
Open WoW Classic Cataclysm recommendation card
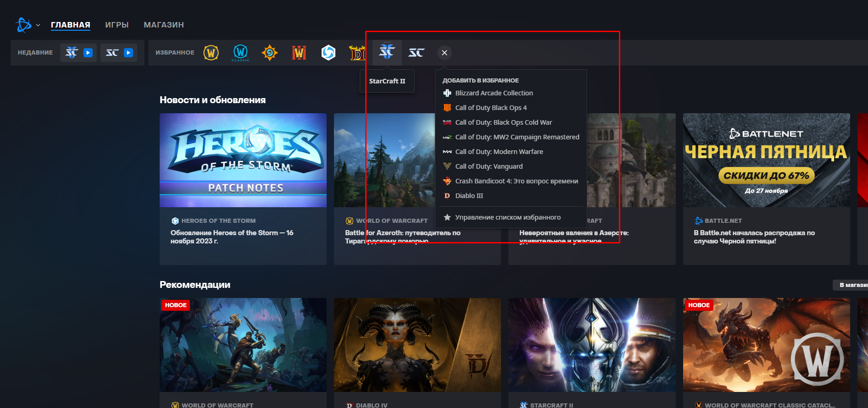pos(766,353)
